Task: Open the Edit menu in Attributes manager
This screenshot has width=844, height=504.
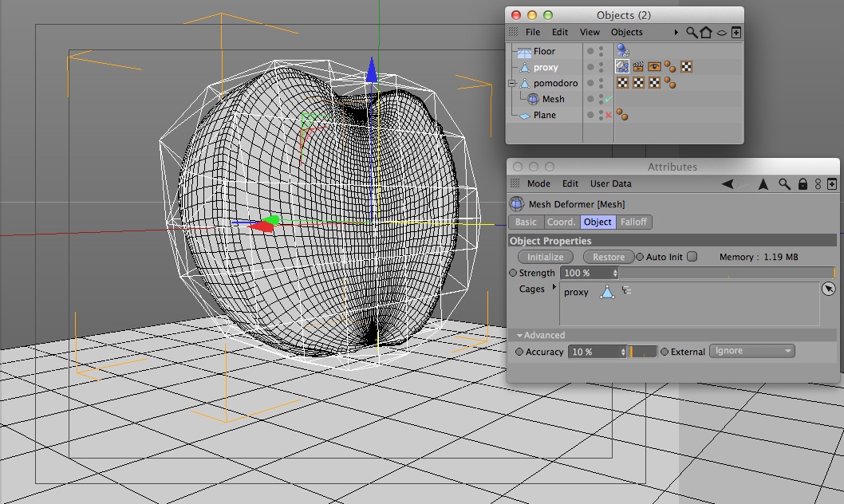Action: pyautogui.click(x=570, y=183)
